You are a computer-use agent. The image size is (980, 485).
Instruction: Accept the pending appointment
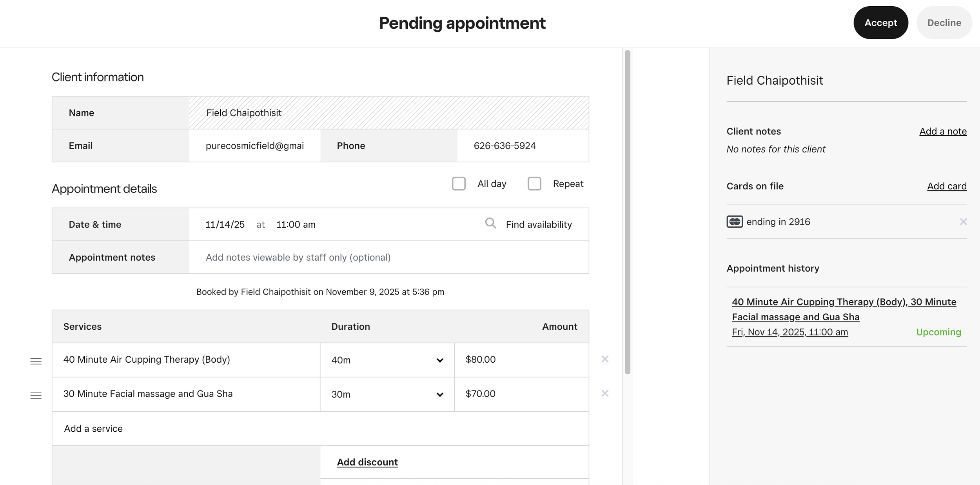(x=880, y=23)
